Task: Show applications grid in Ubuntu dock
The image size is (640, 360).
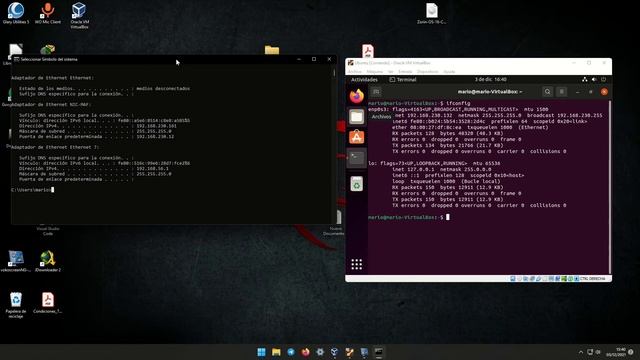Action: (356, 264)
